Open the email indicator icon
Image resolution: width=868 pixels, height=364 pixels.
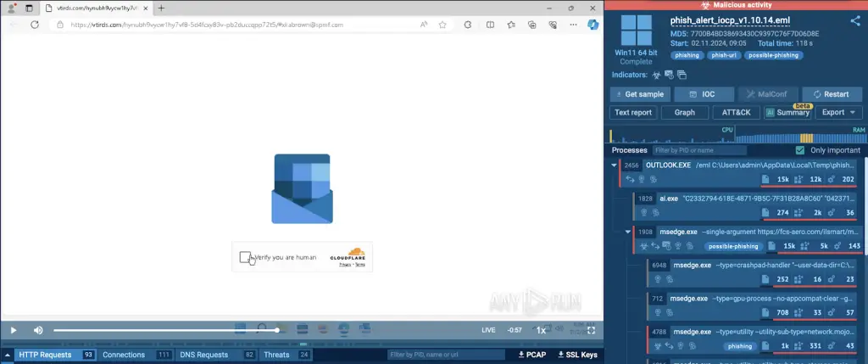(x=670, y=75)
